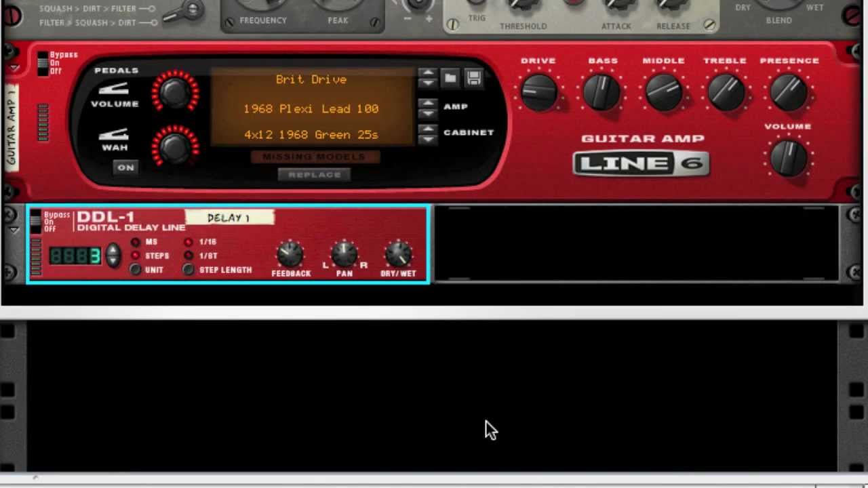Click the Middle knob
The height and width of the screenshot is (488, 868).
point(664,92)
